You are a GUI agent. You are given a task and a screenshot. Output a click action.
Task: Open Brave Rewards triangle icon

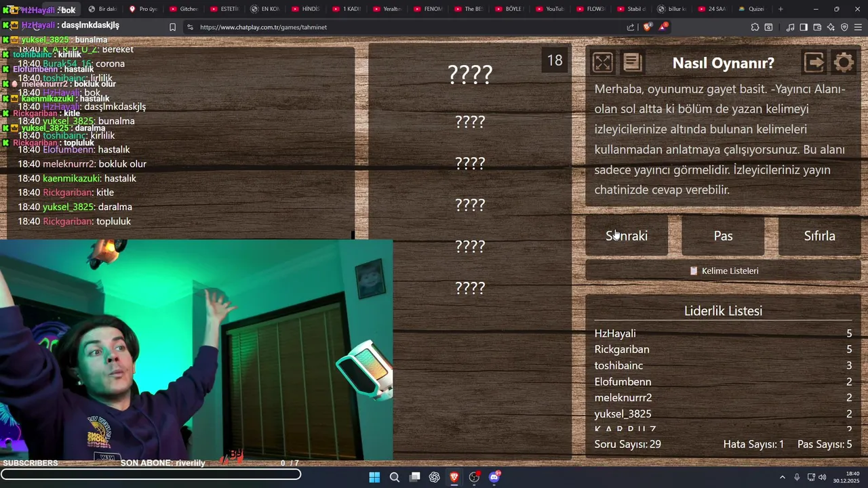coord(664,27)
